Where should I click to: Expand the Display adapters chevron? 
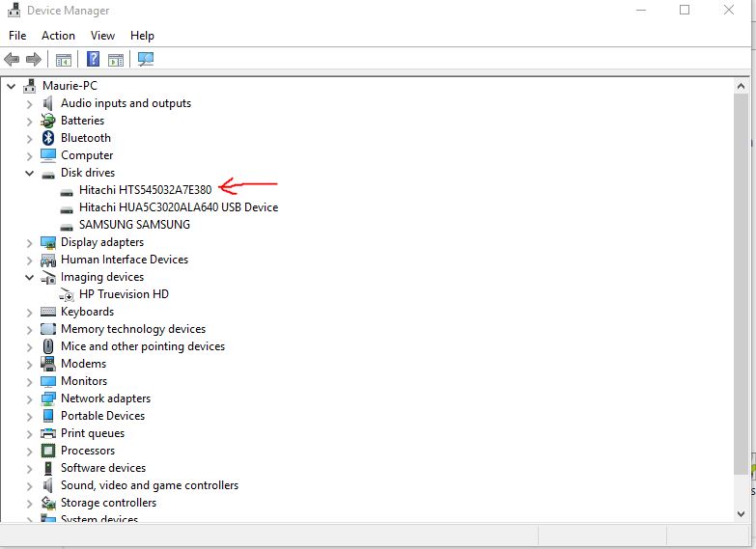pyautogui.click(x=29, y=243)
